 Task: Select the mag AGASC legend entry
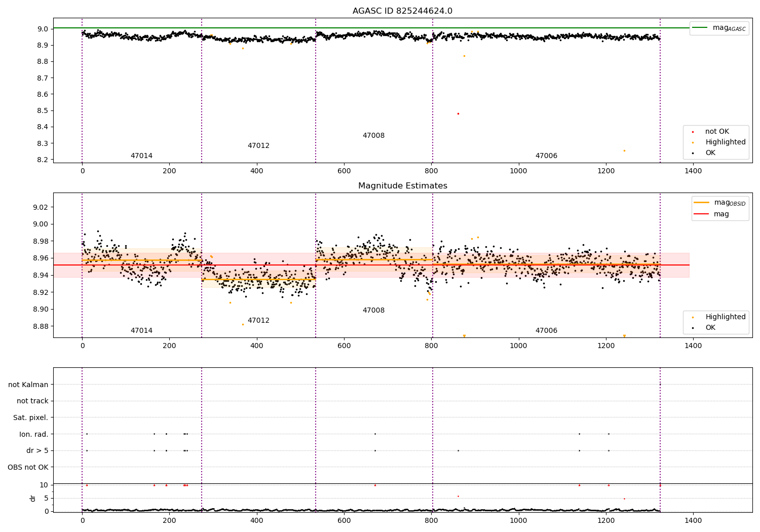(719, 28)
